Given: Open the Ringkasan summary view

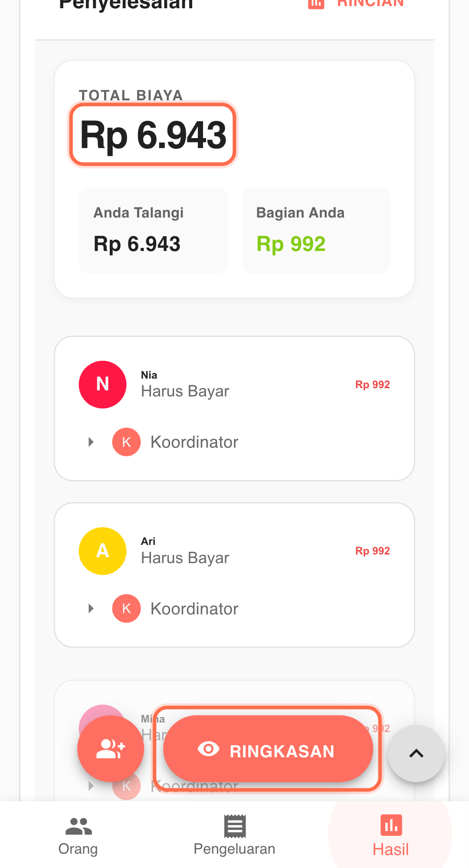Looking at the screenshot, I should pos(268,749).
